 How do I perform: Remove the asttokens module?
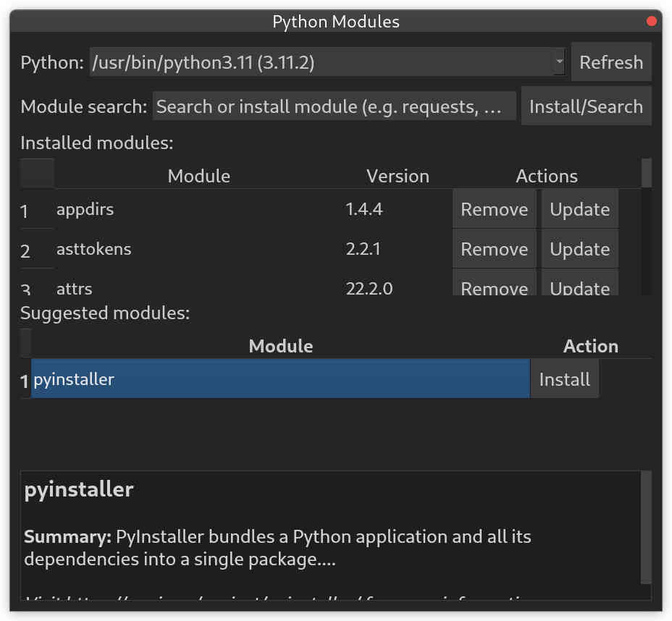[494, 249]
